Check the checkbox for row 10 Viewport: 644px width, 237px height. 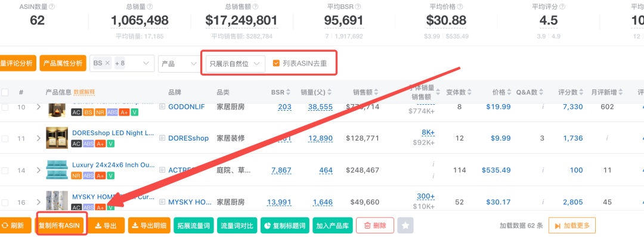(5, 107)
